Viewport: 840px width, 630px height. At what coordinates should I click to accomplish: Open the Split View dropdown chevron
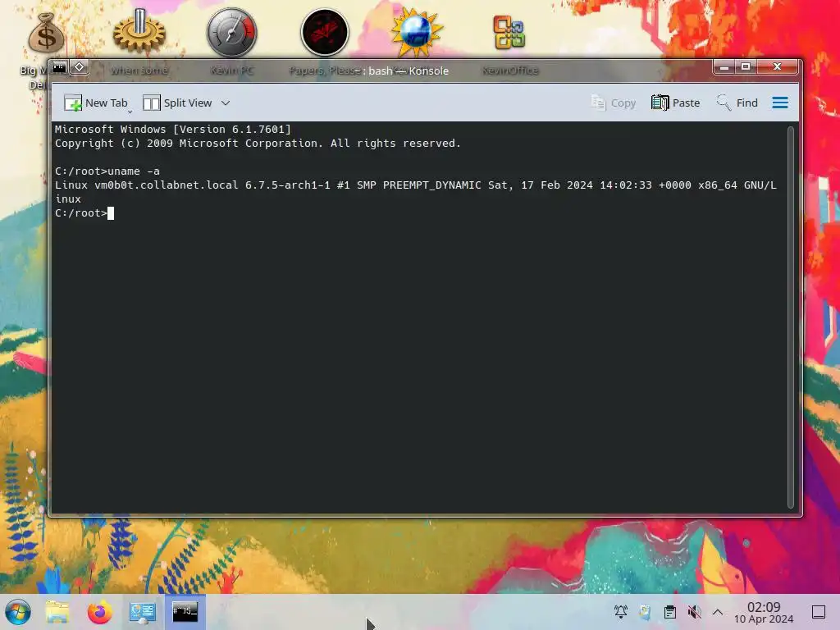tap(226, 103)
